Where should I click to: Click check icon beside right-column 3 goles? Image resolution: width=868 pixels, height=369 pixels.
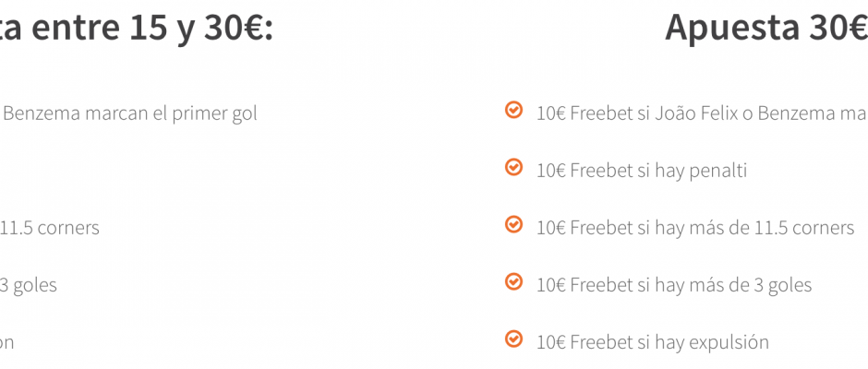click(513, 281)
